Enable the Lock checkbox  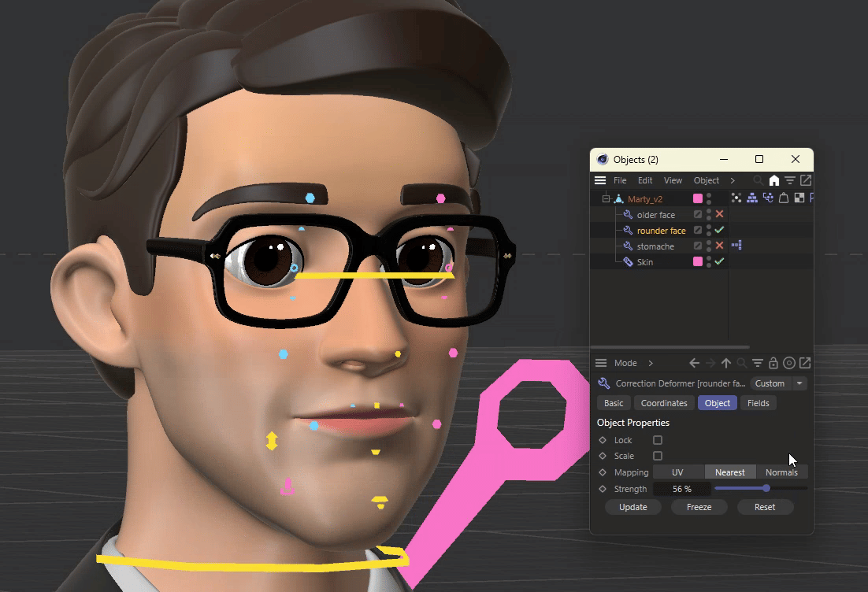click(x=658, y=440)
